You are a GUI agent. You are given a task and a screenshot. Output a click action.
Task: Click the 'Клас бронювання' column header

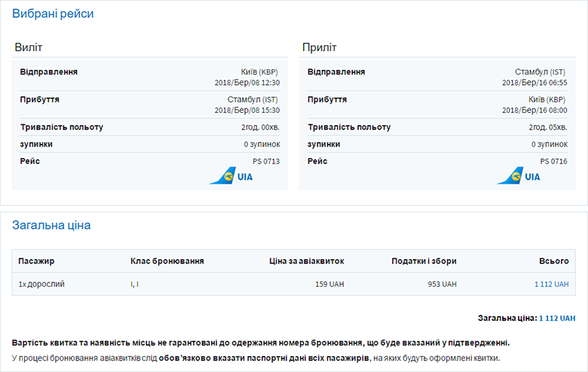[x=167, y=261]
